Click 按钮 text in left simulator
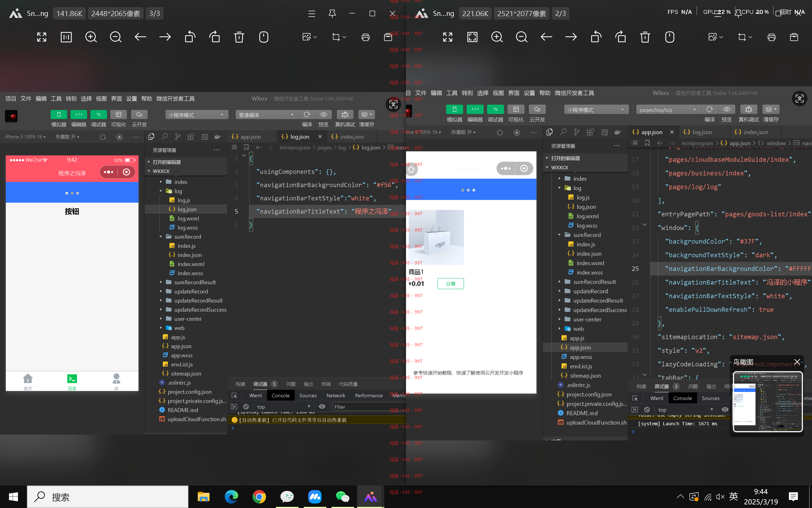This screenshot has height=508, width=812. 72,211
